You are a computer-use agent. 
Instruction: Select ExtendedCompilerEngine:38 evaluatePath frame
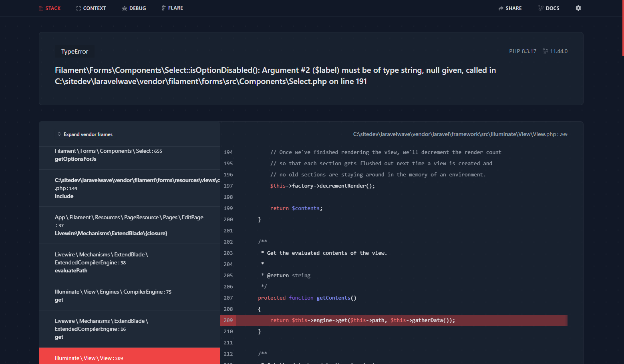[129, 262]
